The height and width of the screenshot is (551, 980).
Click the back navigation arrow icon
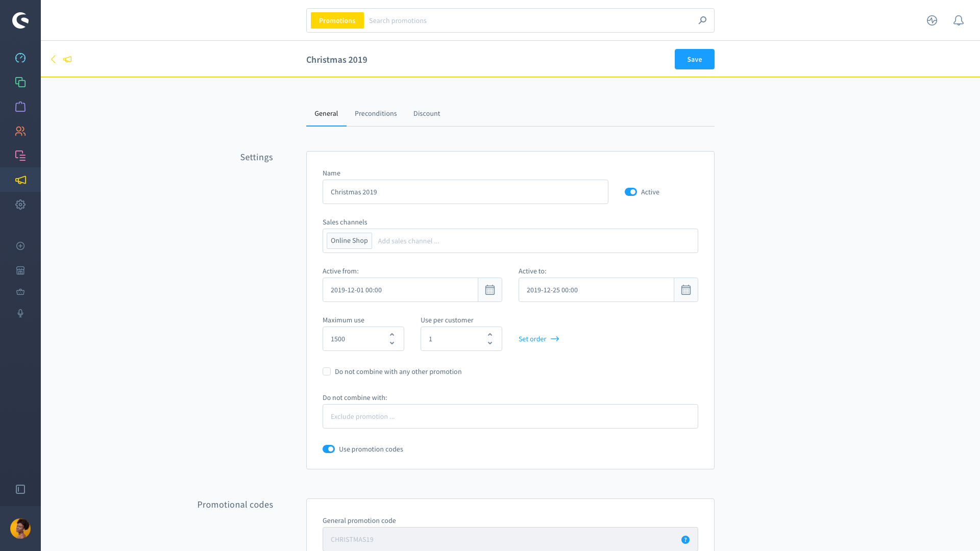click(x=53, y=59)
